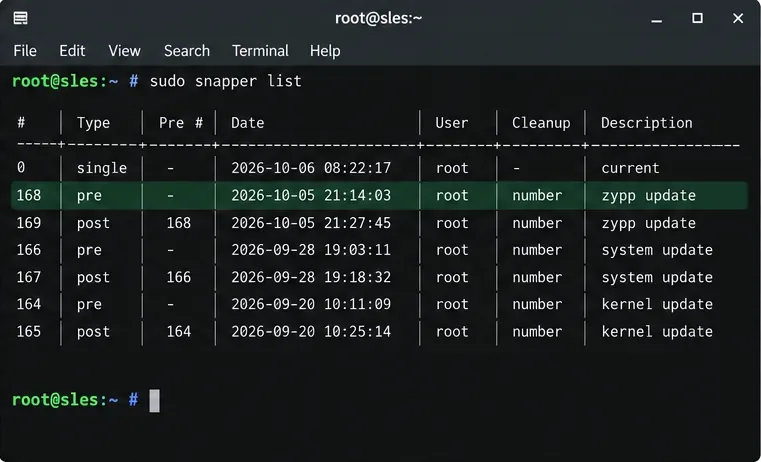Click 'kernel update' in row 165
Screen dimensions: 761x462
click(657, 332)
